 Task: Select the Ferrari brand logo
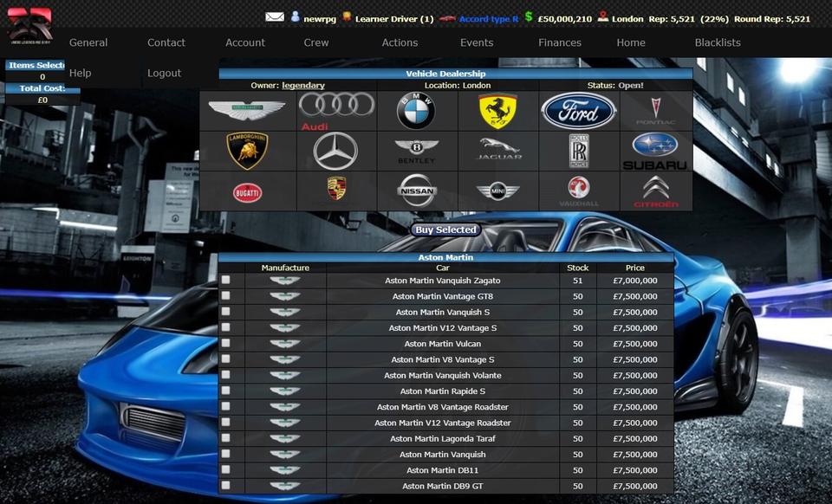point(497,111)
